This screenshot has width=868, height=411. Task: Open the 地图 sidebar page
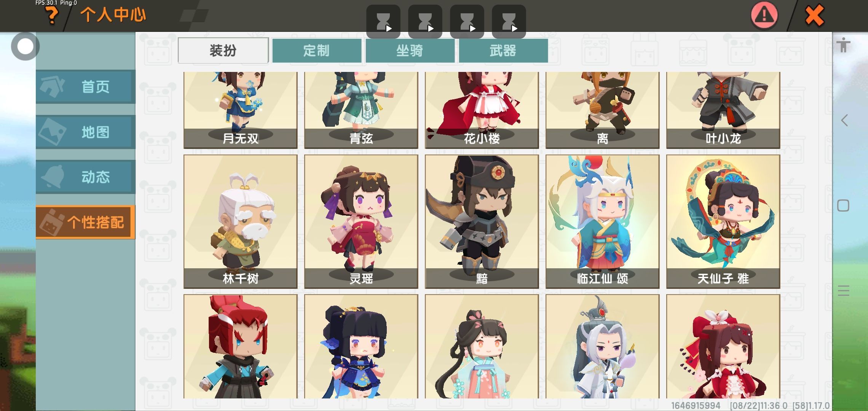86,132
